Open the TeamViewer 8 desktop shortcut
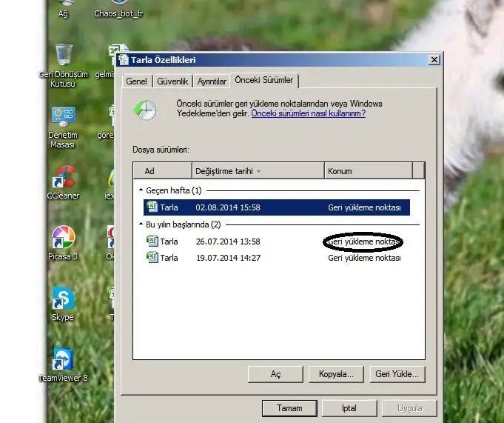504x423 pixels. pyautogui.click(x=64, y=359)
